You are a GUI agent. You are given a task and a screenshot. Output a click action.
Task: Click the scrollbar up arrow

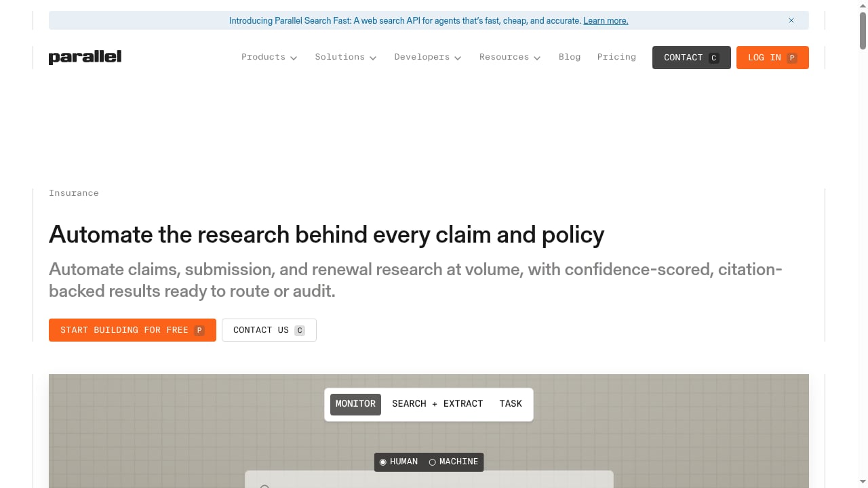863,5
